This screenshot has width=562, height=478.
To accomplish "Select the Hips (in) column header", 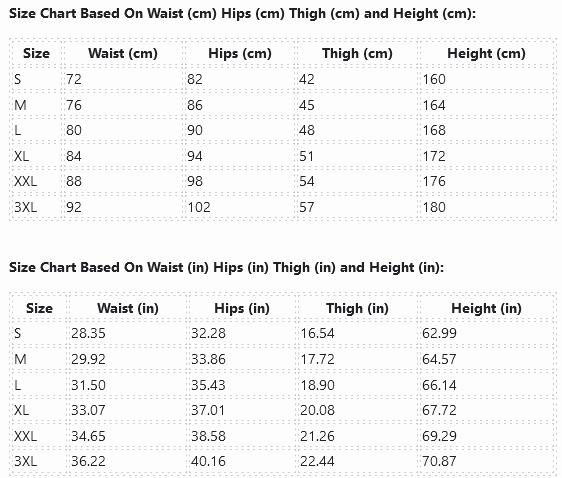I will coord(242,308).
